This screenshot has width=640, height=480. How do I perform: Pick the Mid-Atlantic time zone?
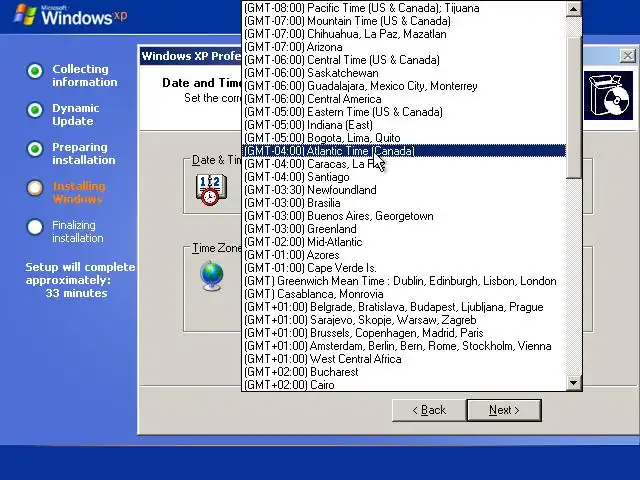point(404,242)
